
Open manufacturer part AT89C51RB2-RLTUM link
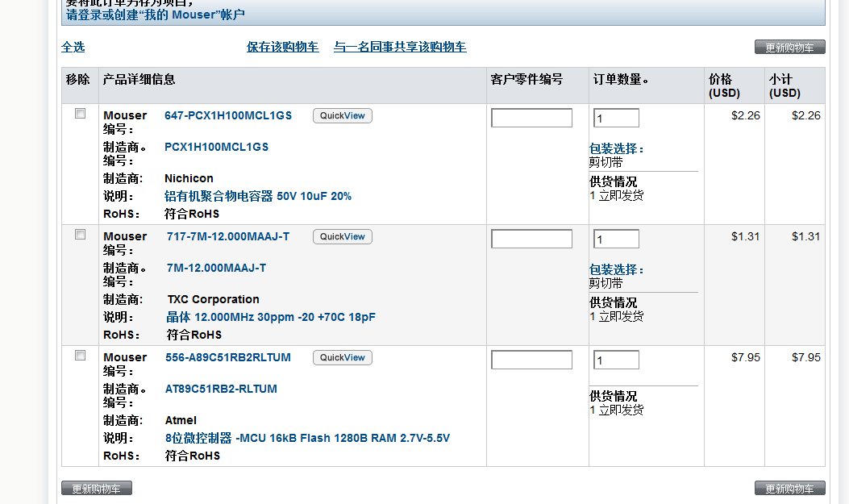[x=221, y=389]
